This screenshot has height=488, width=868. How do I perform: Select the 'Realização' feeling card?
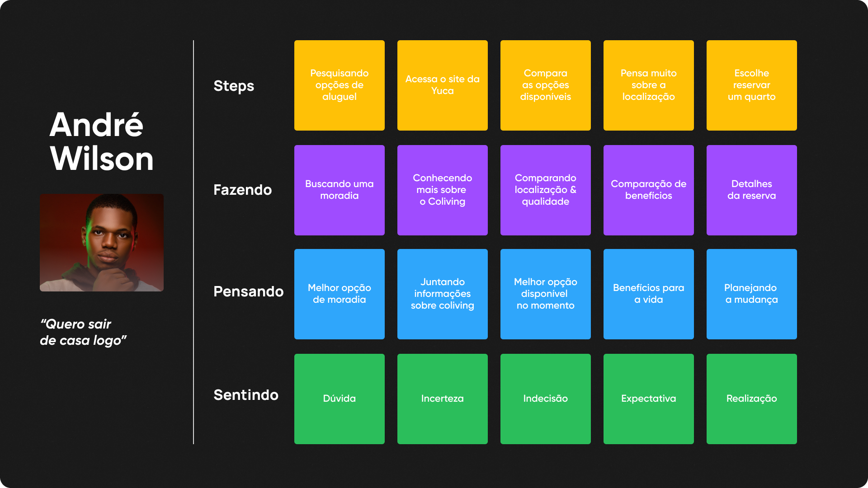[x=752, y=399]
